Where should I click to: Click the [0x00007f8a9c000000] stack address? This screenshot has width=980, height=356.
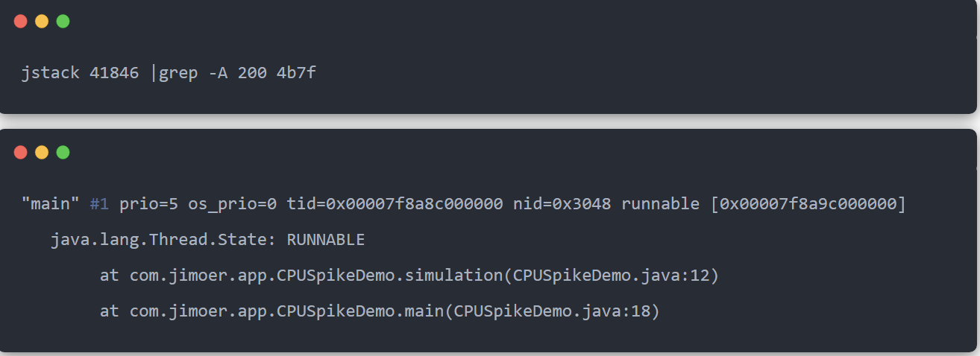[x=808, y=204]
